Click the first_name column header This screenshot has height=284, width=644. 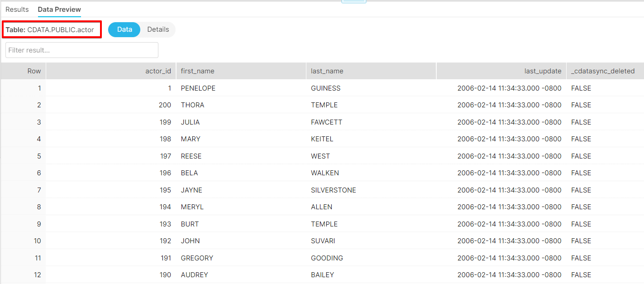197,71
